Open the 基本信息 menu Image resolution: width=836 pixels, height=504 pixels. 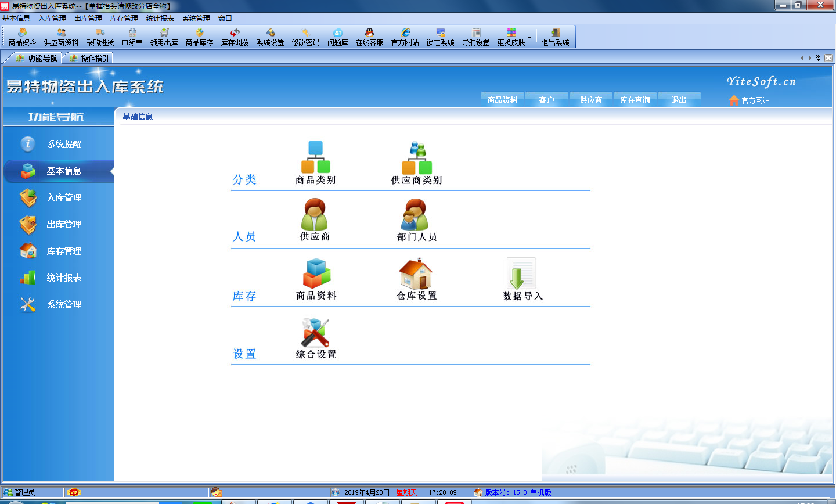pyautogui.click(x=16, y=19)
